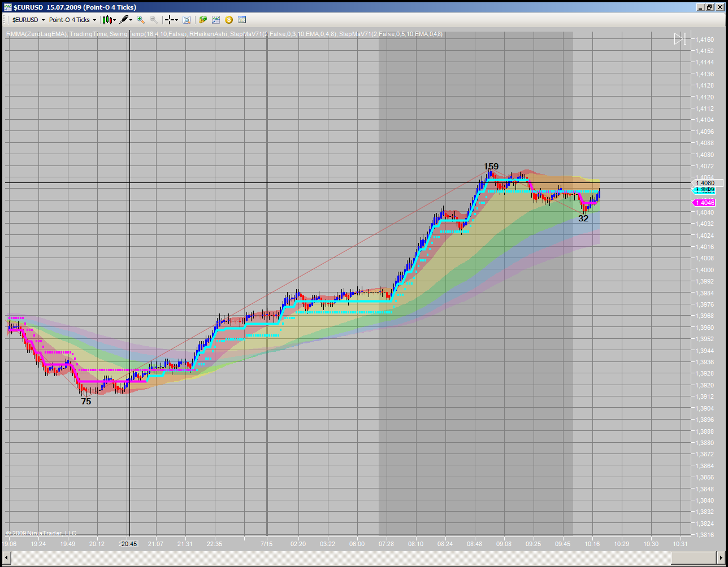Open the Point-O 4 Ticks interval dropdown
The width and height of the screenshot is (728, 567).
tap(72, 20)
